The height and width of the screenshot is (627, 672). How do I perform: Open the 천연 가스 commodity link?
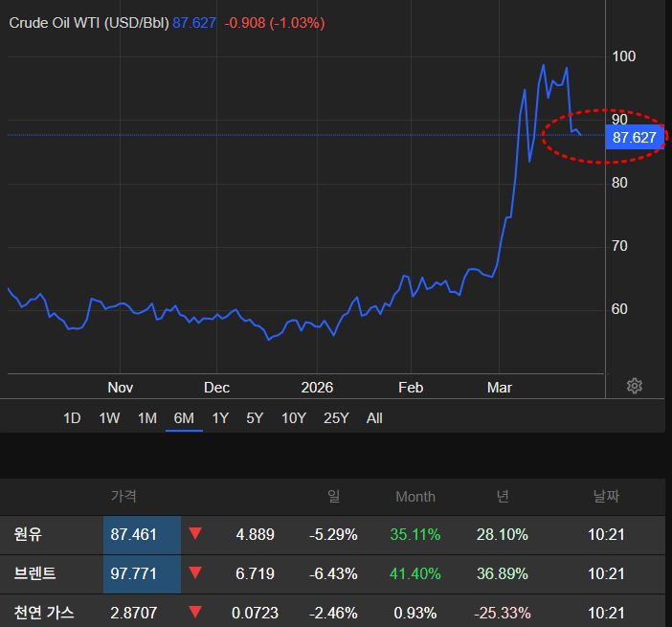[x=44, y=612]
